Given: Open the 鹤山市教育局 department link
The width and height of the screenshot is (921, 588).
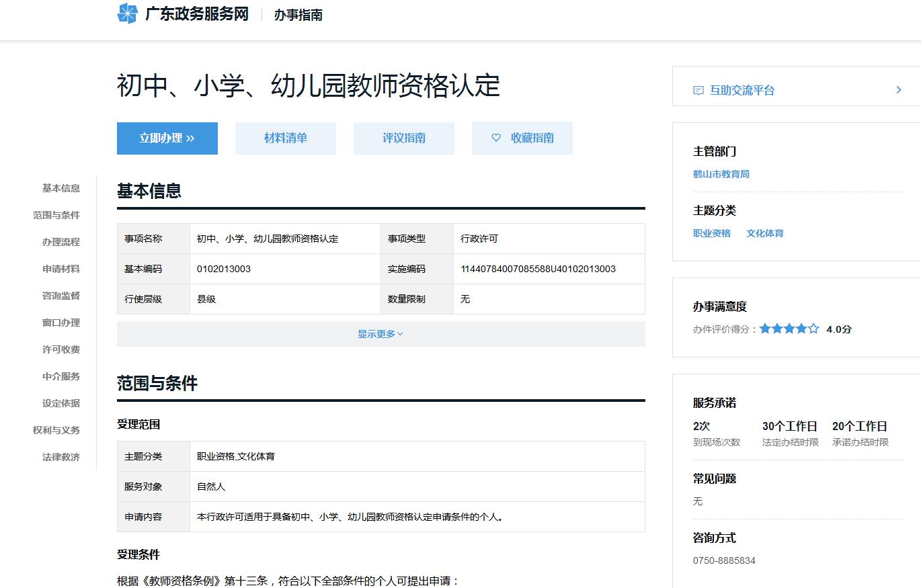Looking at the screenshot, I should [721, 174].
